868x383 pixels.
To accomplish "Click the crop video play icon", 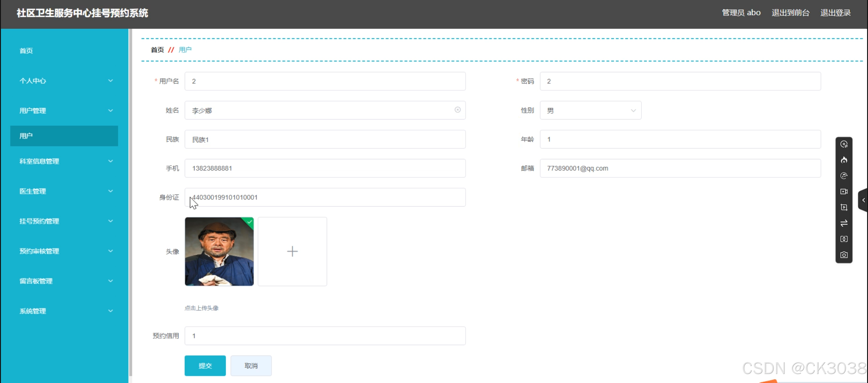I will click(x=844, y=207).
